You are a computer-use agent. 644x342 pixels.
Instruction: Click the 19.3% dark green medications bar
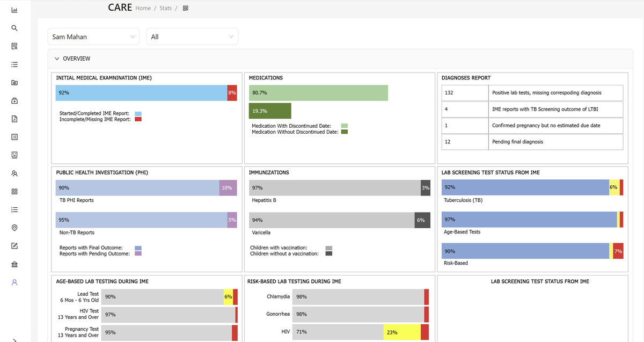(270, 111)
